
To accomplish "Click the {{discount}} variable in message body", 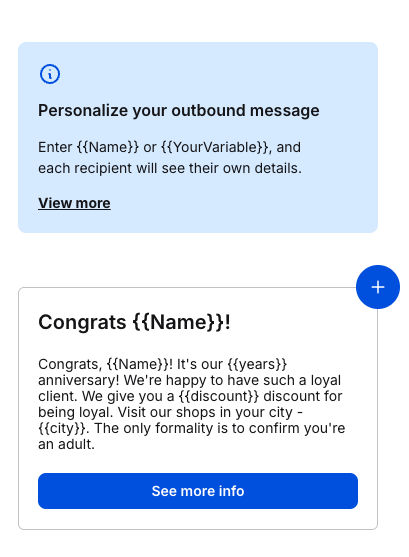I will [219, 396].
